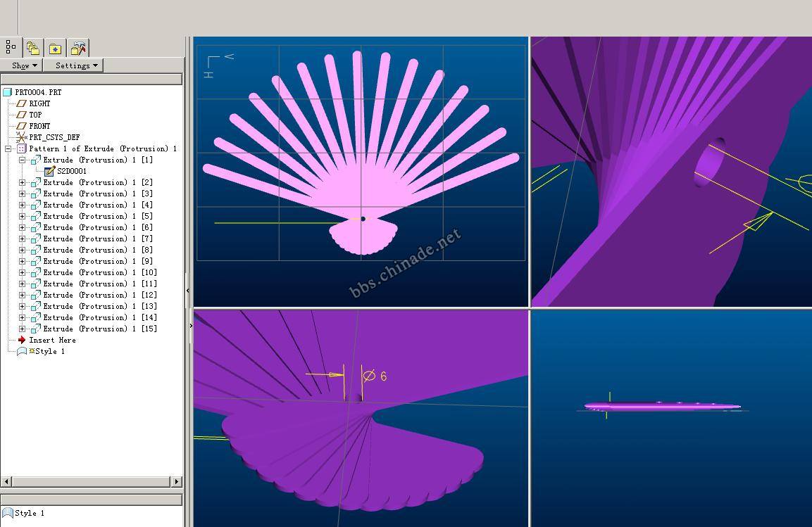Switch to the Model Tree navigator tab
812x527 pixels.
click(11, 48)
